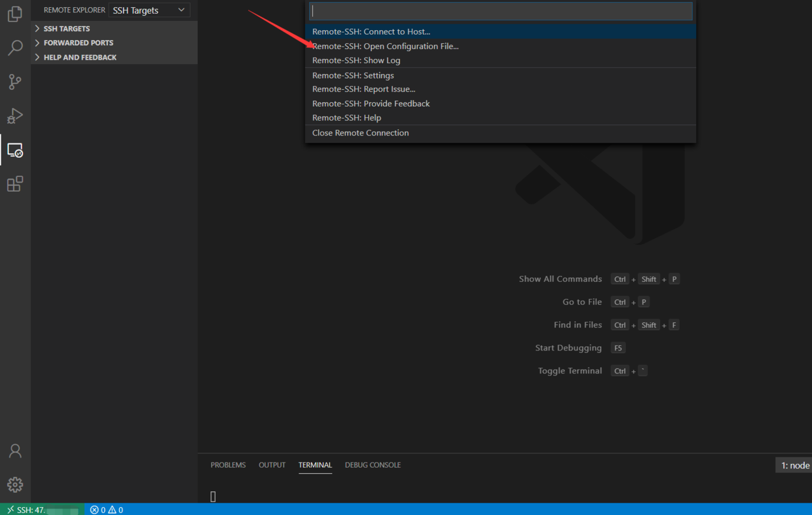812x515 pixels.
Task: Choose Remote-SSH: Settings
Action: (x=501, y=75)
